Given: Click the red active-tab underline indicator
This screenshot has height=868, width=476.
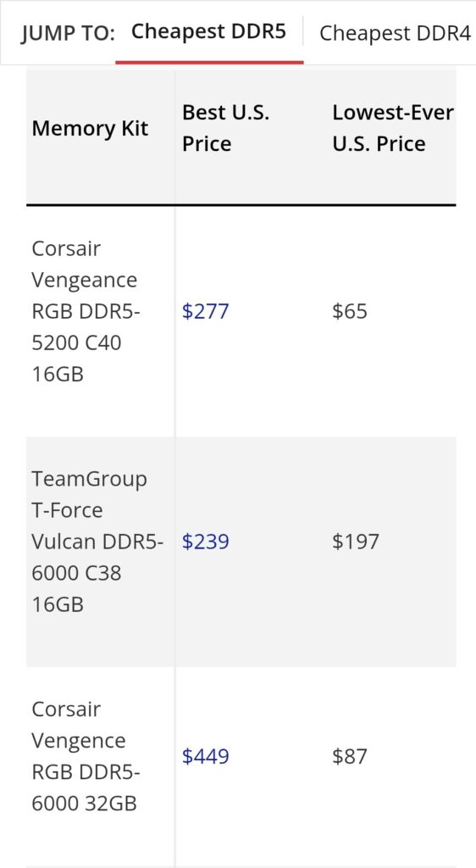Looking at the screenshot, I should [x=209, y=63].
